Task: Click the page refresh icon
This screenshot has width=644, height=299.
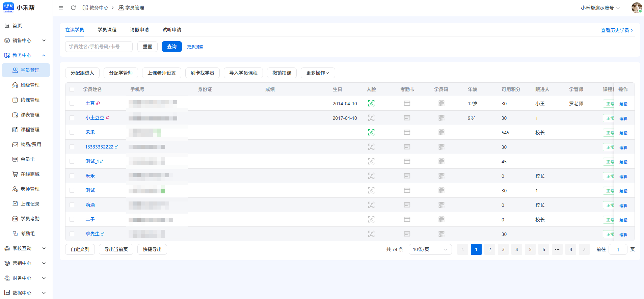Action: [73, 8]
